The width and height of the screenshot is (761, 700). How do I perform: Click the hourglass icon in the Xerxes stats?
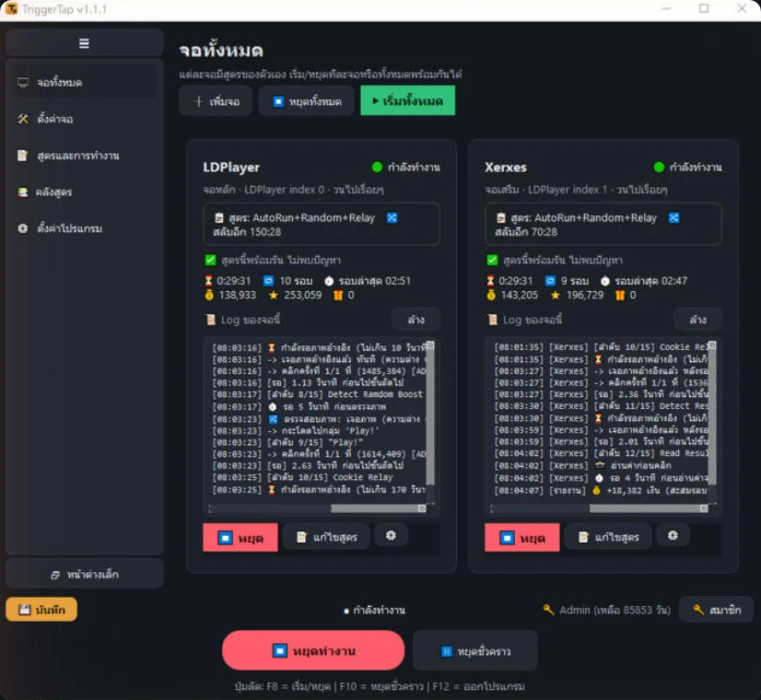490,281
